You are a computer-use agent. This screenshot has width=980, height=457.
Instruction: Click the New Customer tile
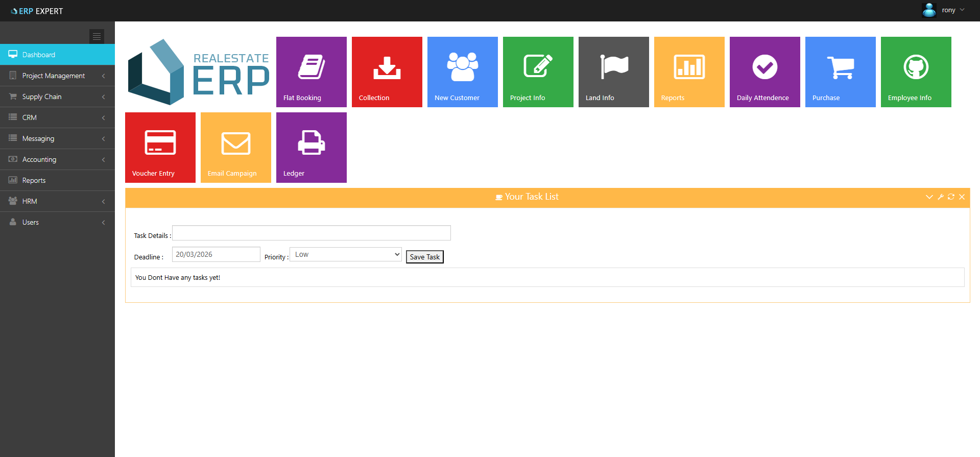(x=462, y=72)
